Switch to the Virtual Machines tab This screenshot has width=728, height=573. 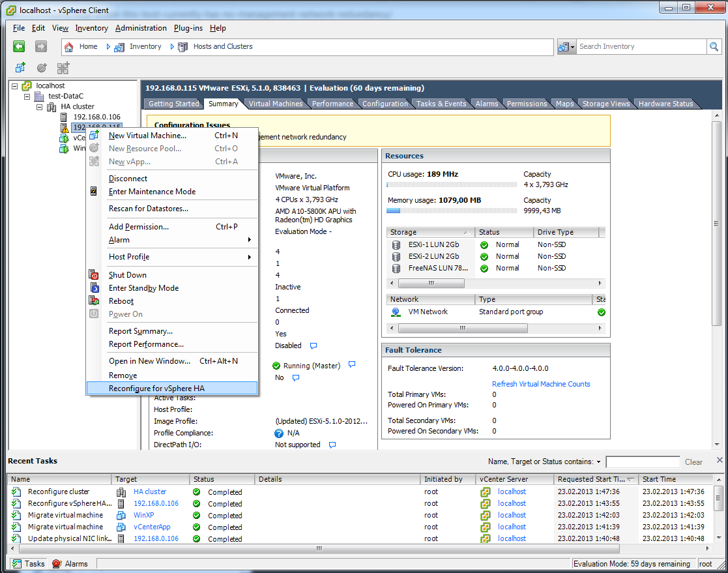(x=275, y=104)
